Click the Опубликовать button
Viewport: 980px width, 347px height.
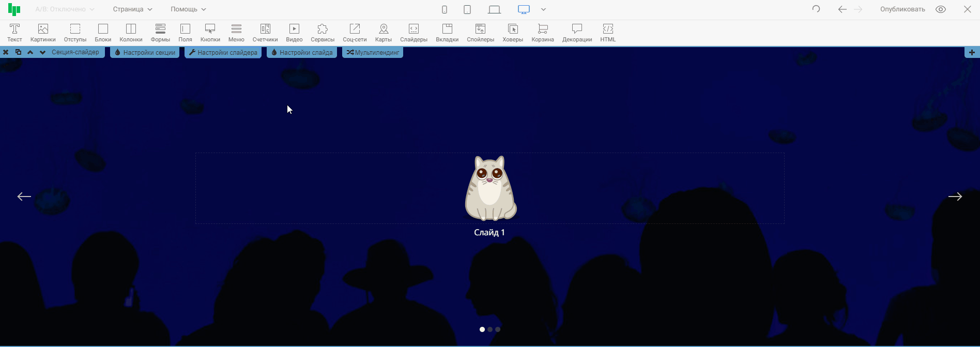click(902, 9)
